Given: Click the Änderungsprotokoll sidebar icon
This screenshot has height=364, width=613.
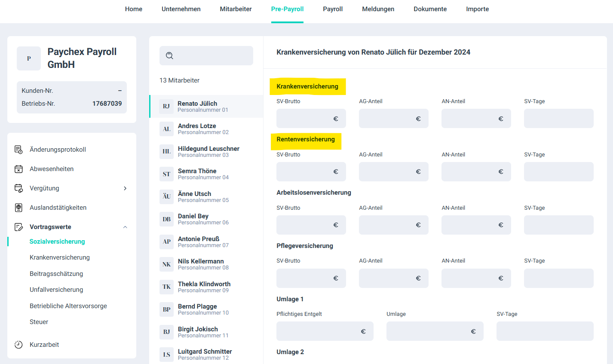Looking at the screenshot, I should (x=18, y=150).
